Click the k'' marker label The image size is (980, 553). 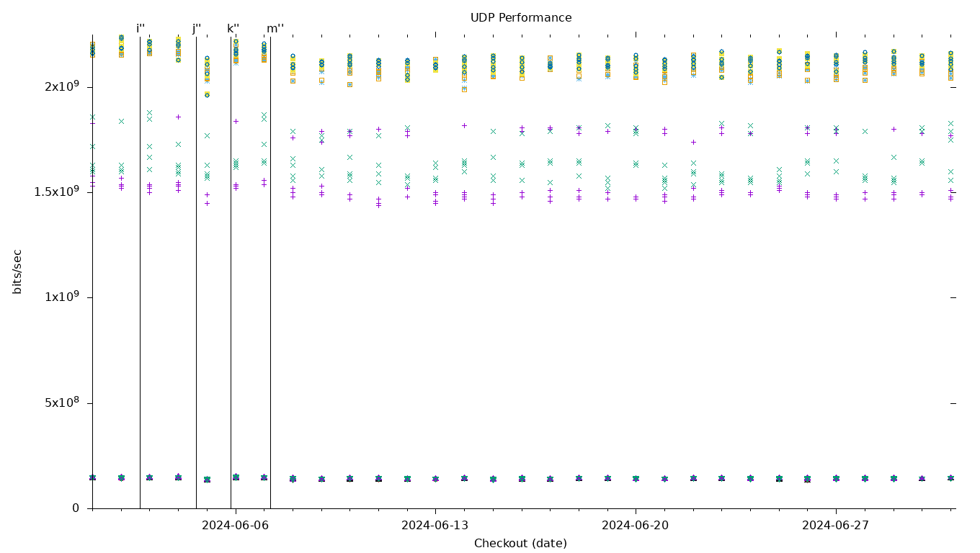233,29
